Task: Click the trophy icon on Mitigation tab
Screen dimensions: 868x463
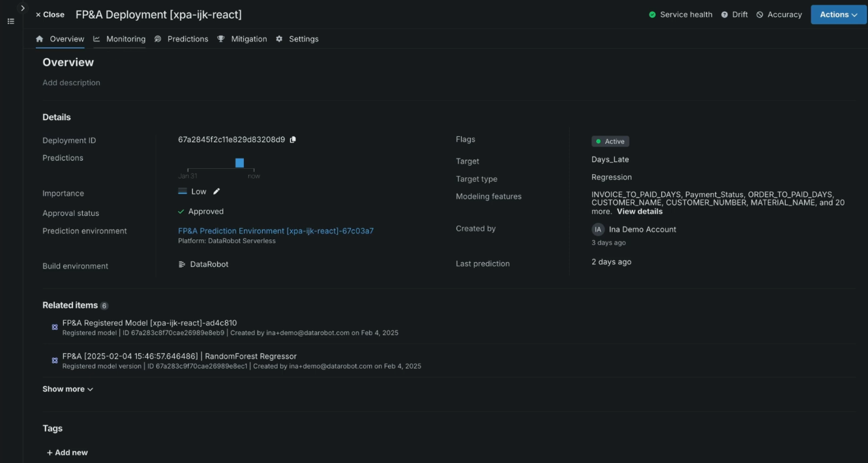Action: (x=221, y=39)
